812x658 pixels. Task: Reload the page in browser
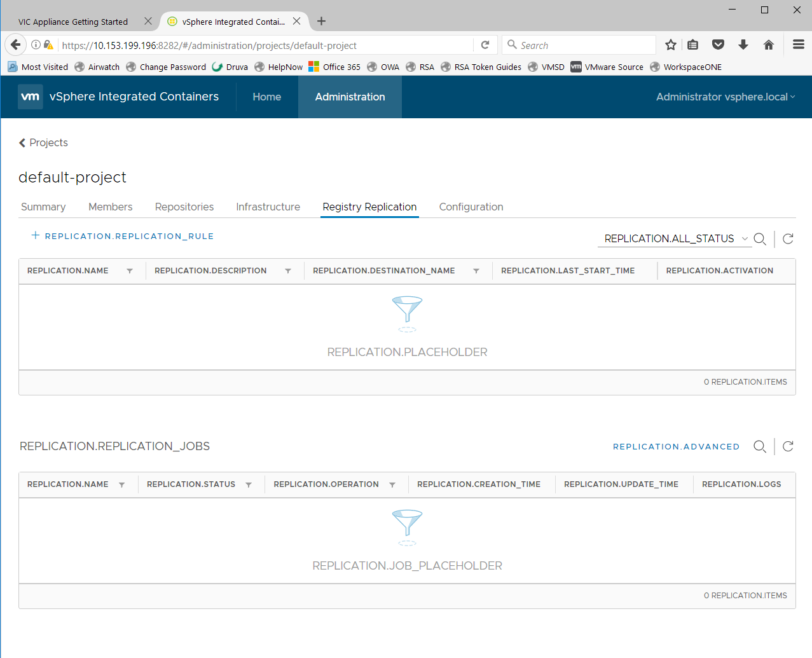click(485, 45)
